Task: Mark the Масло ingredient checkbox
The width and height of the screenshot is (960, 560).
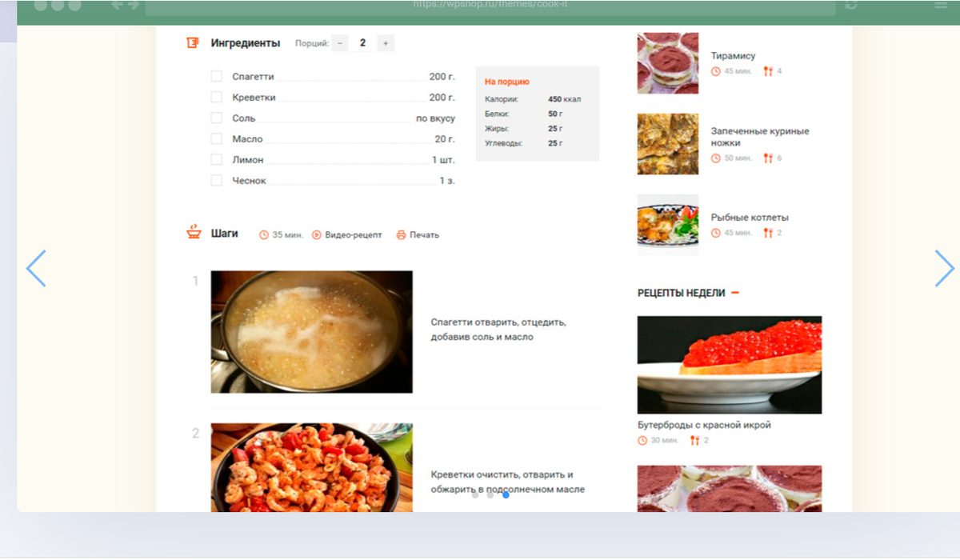Action: (x=216, y=138)
